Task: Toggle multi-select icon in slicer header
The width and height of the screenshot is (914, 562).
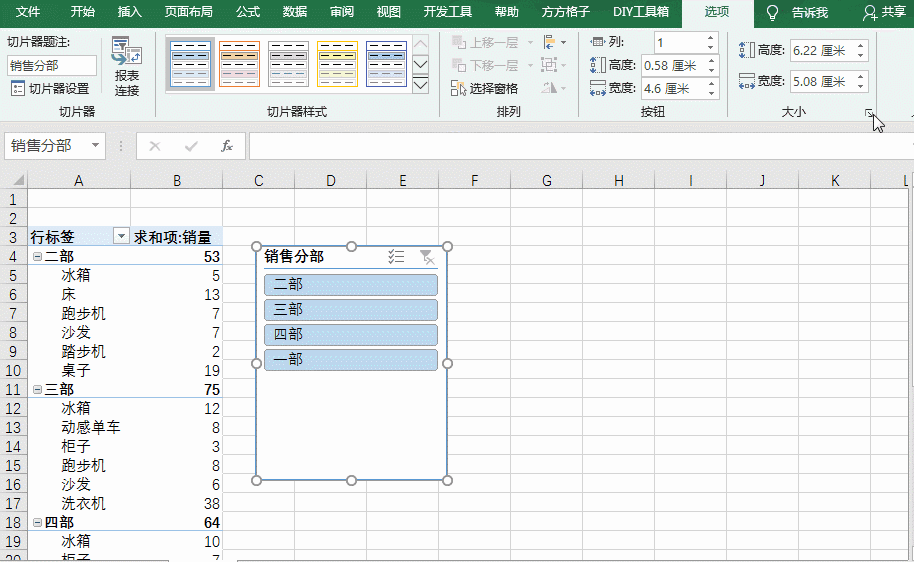Action: point(396,257)
